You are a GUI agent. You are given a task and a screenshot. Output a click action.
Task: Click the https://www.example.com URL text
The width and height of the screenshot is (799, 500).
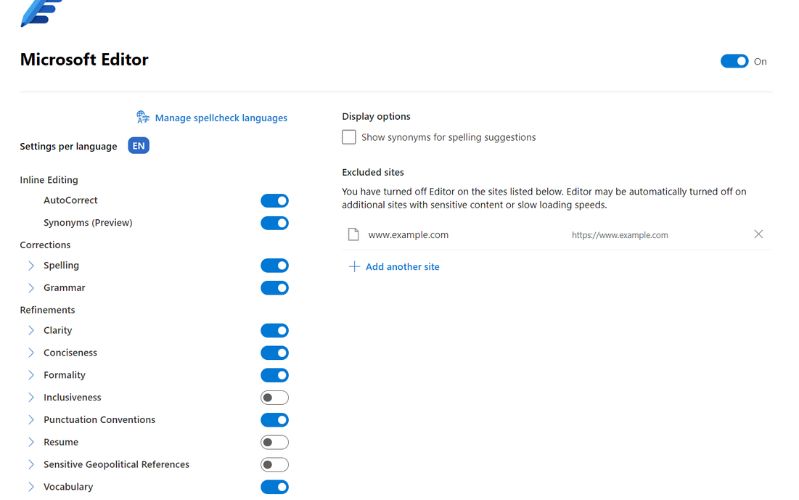click(620, 235)
